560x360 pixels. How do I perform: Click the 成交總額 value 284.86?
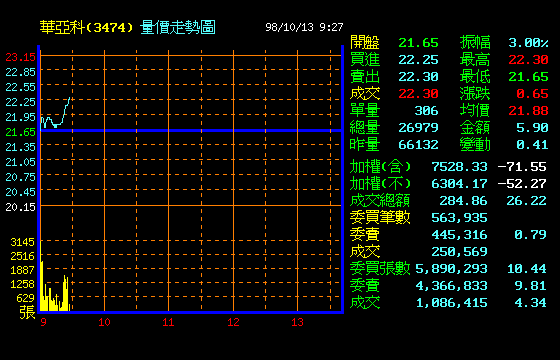pyautogui.click(x=463, y=201)
